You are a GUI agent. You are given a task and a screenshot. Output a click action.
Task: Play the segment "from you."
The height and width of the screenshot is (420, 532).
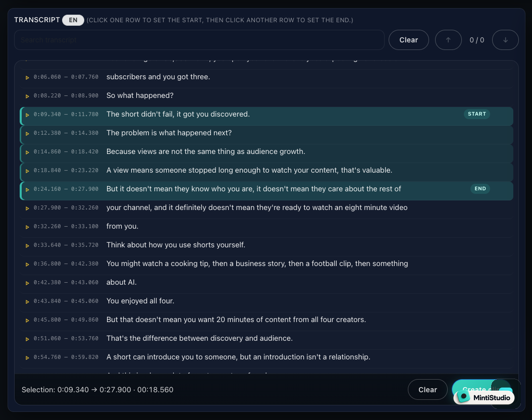click(x=27, y=227)
